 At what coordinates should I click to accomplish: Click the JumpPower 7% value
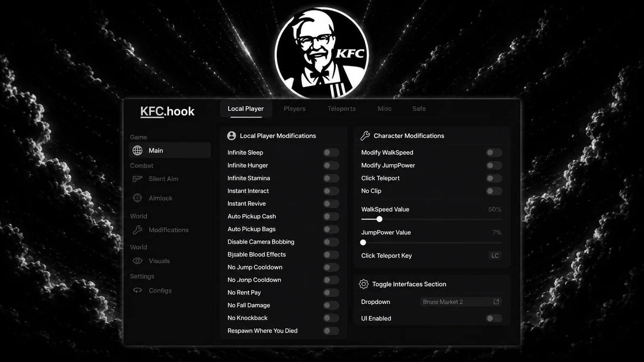click(497, 232)
